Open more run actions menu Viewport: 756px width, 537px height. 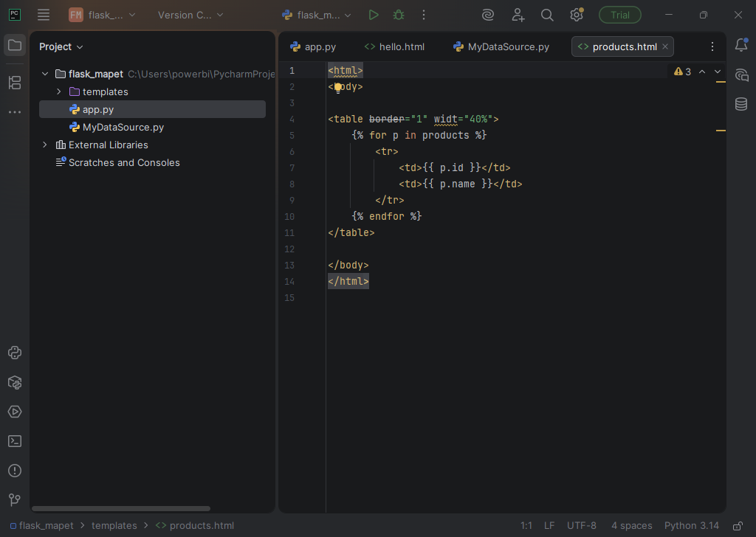click(424, 15)
